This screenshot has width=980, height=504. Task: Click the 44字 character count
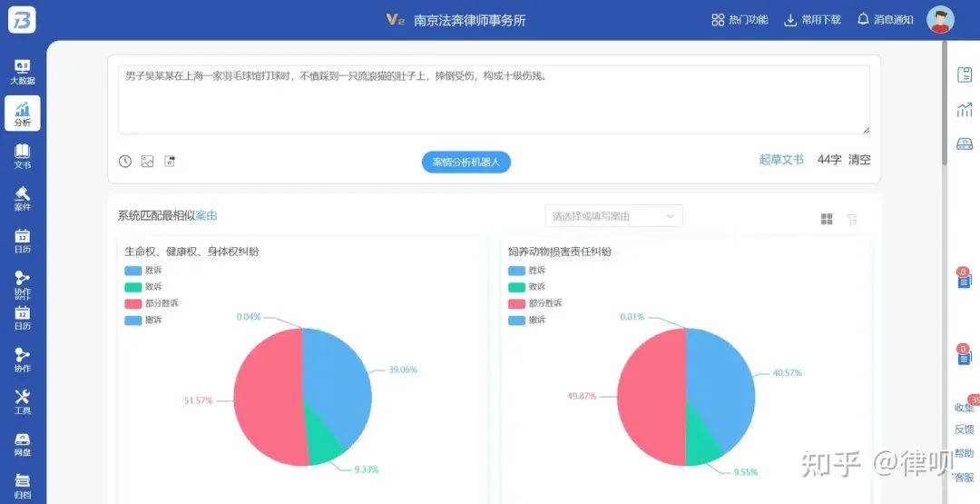(828, 160)
